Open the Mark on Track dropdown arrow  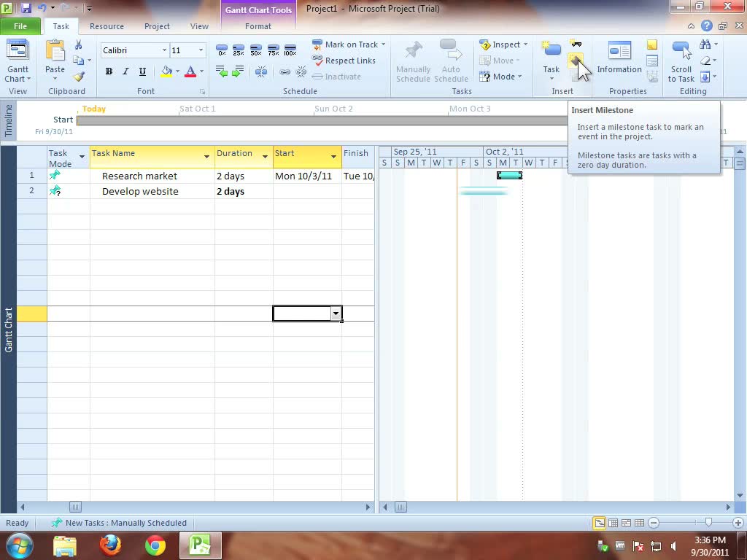383,44
